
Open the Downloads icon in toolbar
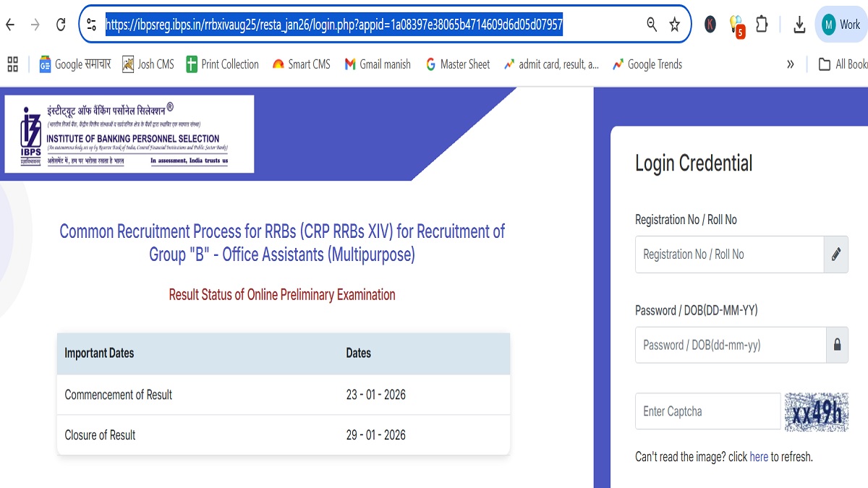click(799, 24)
